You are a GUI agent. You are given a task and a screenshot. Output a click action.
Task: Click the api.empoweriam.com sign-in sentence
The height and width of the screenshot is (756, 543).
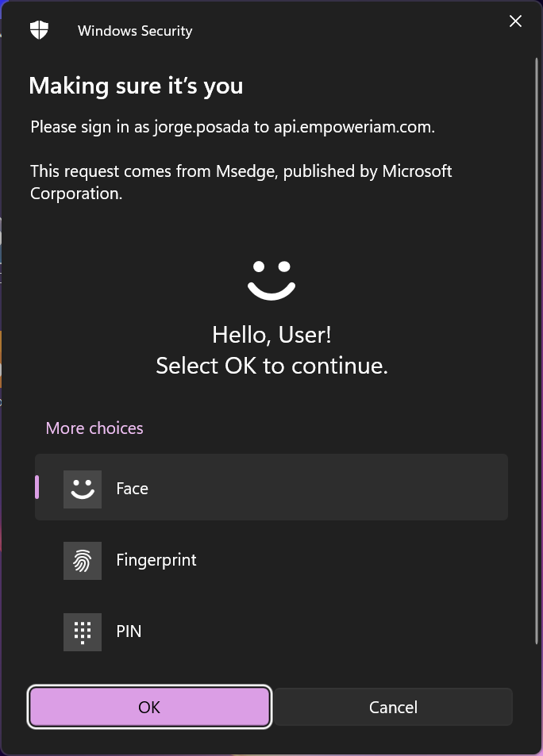[x=233, y=127]
